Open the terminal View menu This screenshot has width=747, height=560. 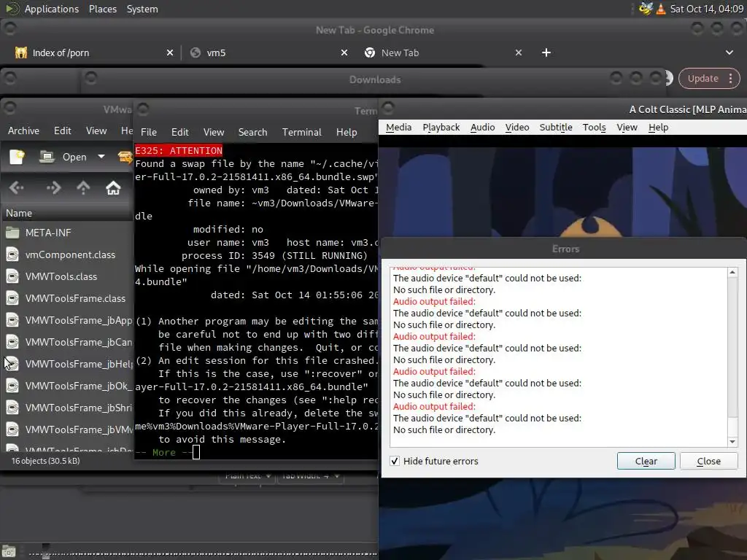(x=214, y=132)
